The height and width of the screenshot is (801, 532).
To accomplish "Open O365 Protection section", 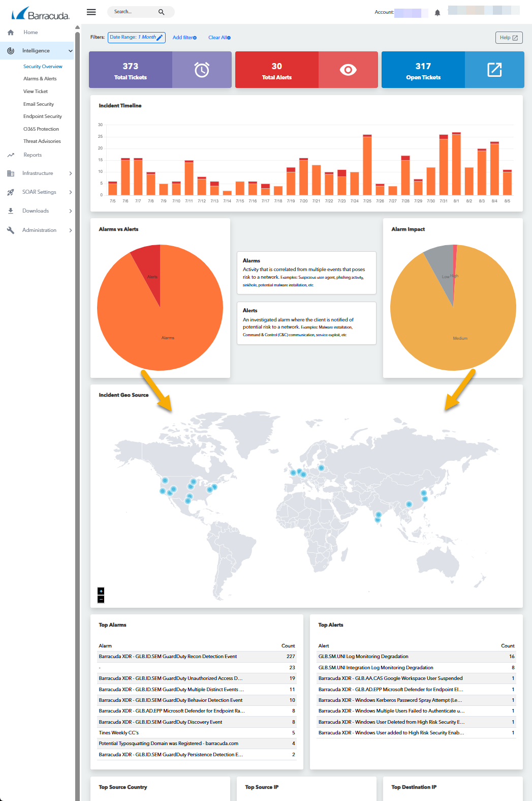I will pos(41,129).
